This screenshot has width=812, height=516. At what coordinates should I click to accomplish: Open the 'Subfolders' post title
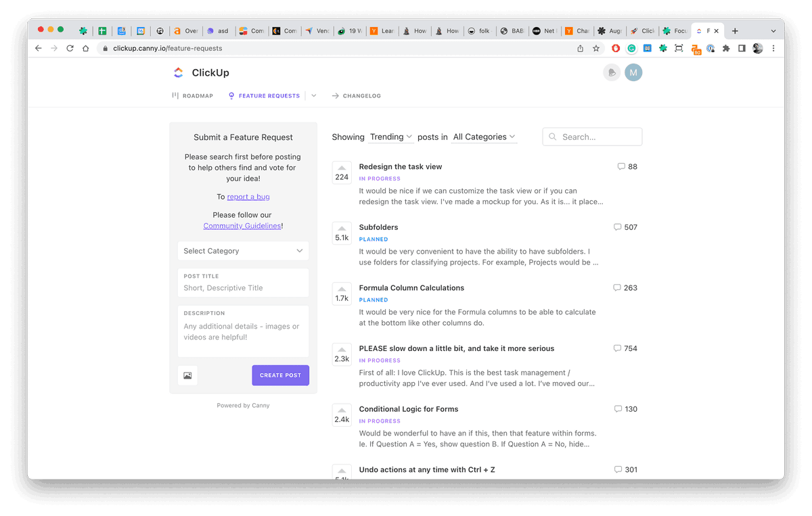(378, 227)
